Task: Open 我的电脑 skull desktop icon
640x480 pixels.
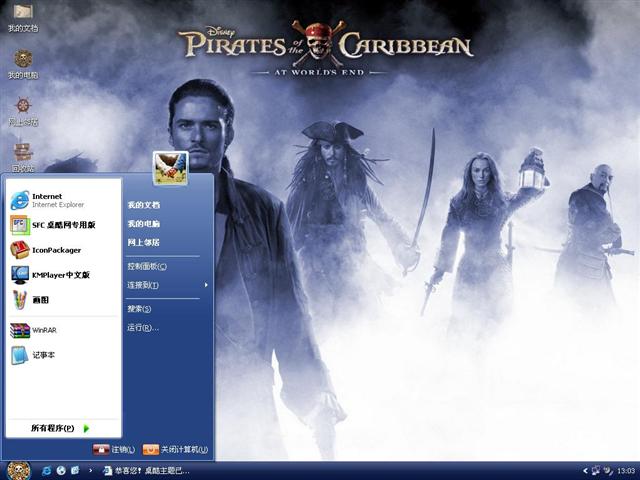Action: (x=23, y=64)
